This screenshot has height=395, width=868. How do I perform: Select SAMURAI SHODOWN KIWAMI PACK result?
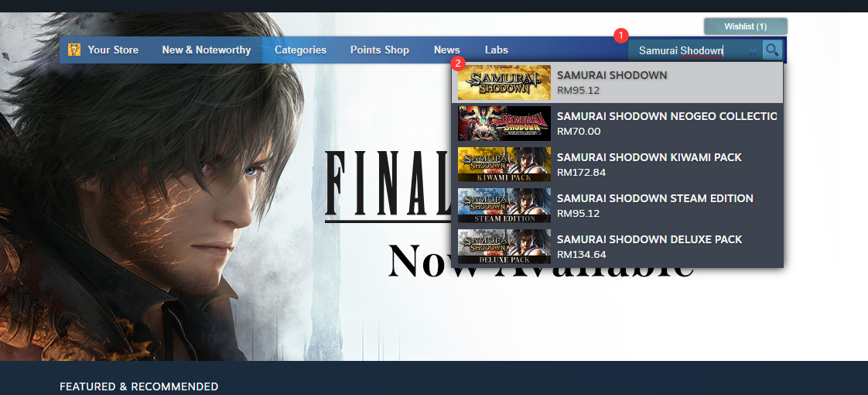click(617, 164)
